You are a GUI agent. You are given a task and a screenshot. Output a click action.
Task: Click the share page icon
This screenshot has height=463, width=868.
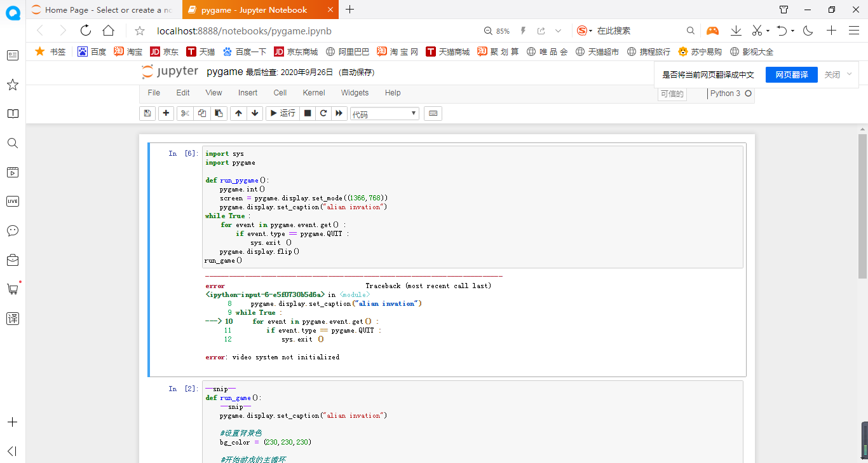tap(541, 31)
